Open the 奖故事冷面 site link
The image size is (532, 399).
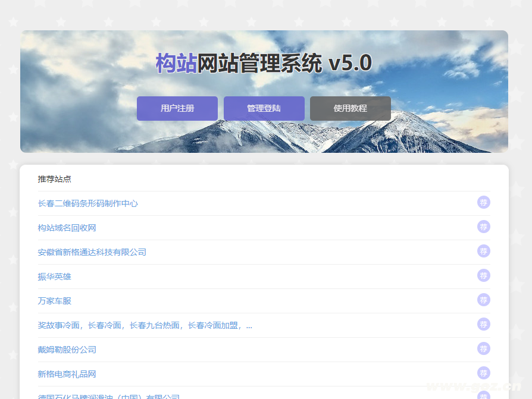[145, 325]
